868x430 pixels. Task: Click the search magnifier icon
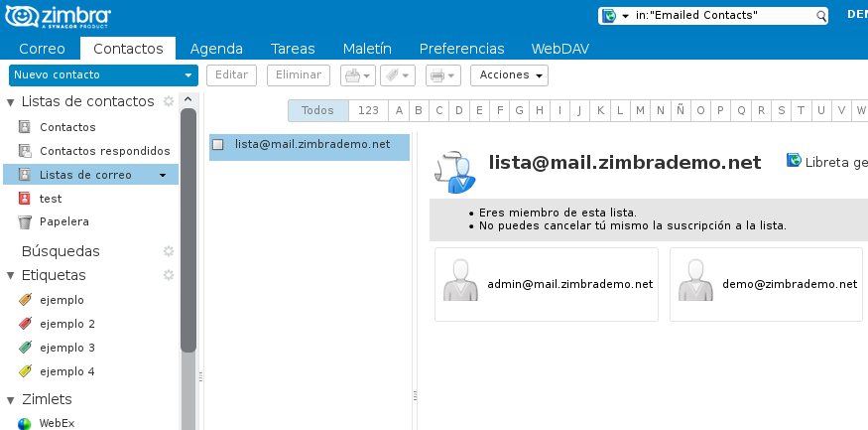coord(821,16)
